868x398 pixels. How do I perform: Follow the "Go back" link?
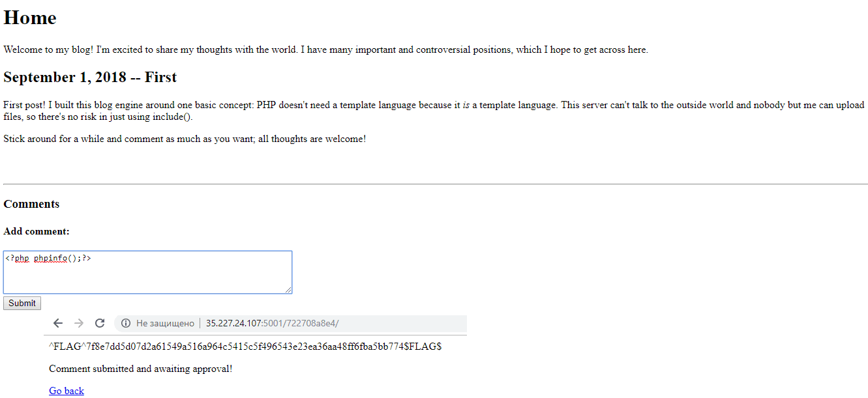tap(67, 391)
